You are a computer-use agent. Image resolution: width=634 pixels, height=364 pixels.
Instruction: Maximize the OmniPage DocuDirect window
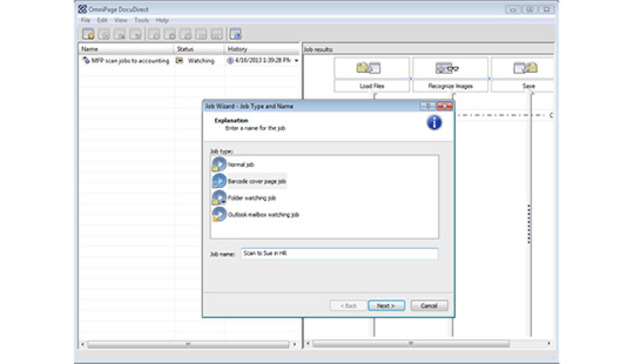point(529,9)
